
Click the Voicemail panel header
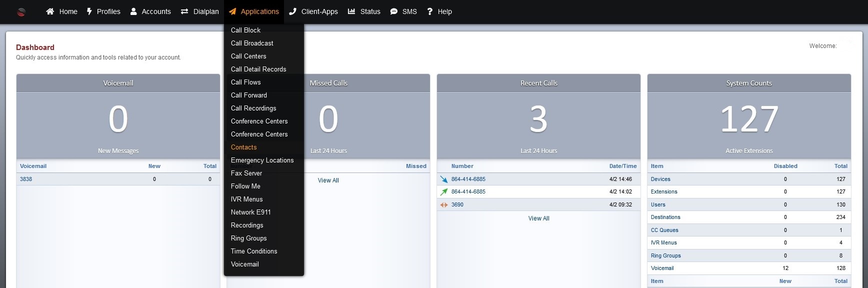point(118,83)
